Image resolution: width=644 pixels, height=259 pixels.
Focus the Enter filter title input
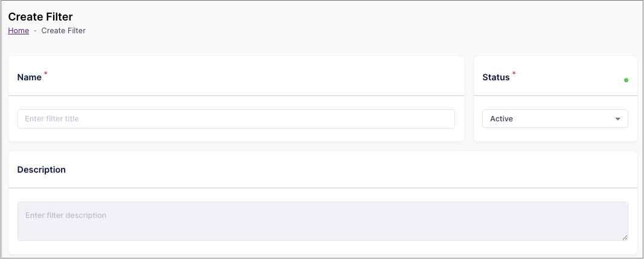236,119
